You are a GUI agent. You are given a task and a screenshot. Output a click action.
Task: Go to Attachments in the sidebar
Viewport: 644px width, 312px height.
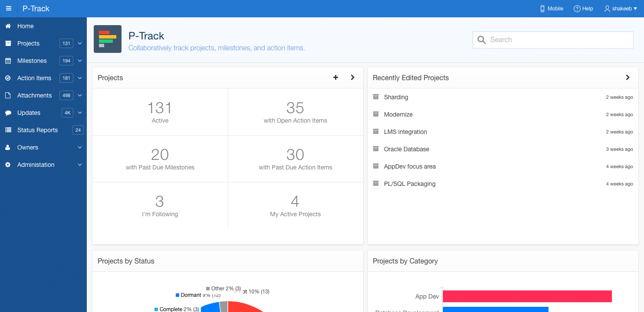[x=34, y=95]
